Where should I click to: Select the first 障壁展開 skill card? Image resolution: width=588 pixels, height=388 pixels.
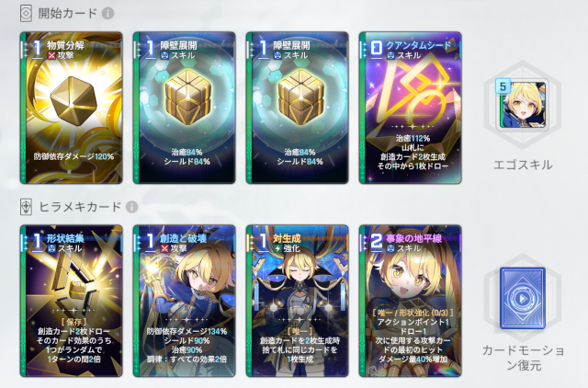pos(184,108)
